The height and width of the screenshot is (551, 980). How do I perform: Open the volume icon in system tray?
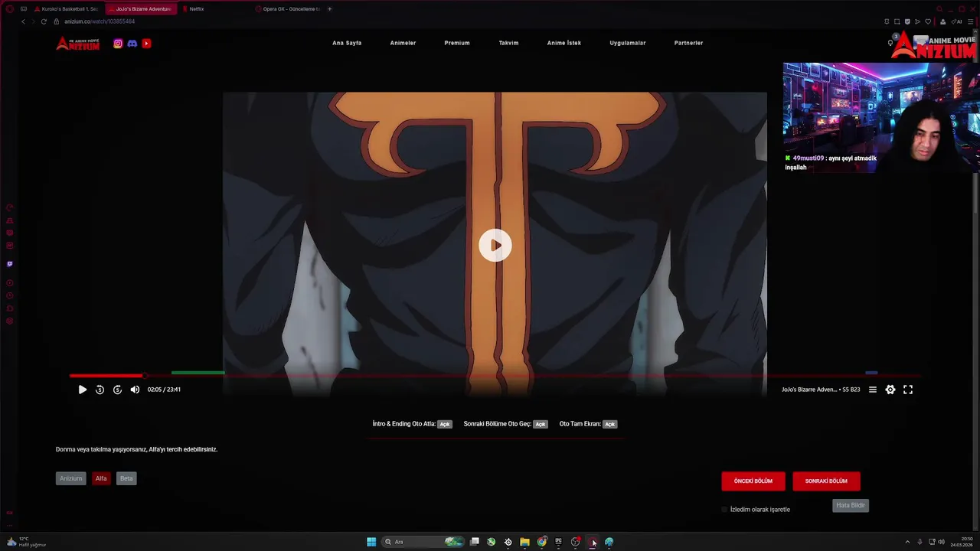pos(941,542)
